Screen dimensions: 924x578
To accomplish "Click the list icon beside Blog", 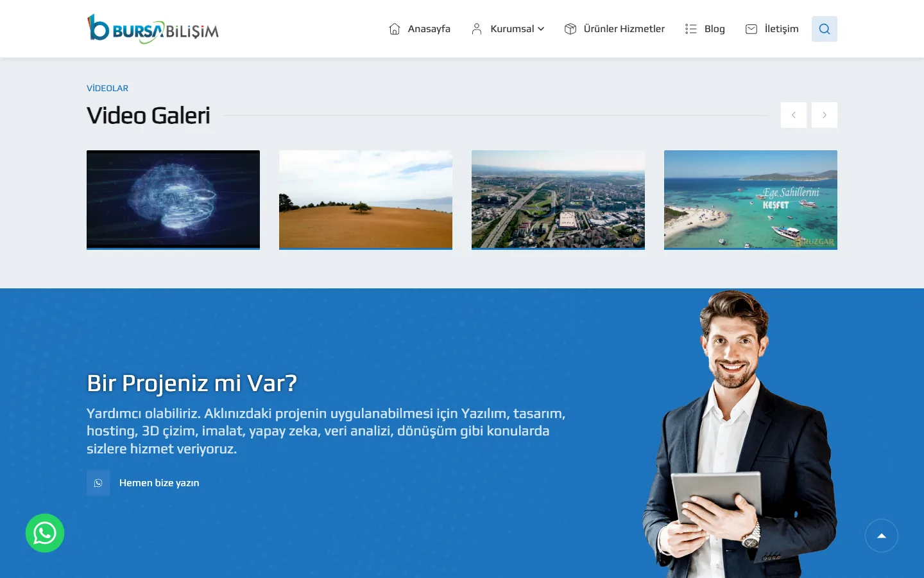I will point(691,29).
